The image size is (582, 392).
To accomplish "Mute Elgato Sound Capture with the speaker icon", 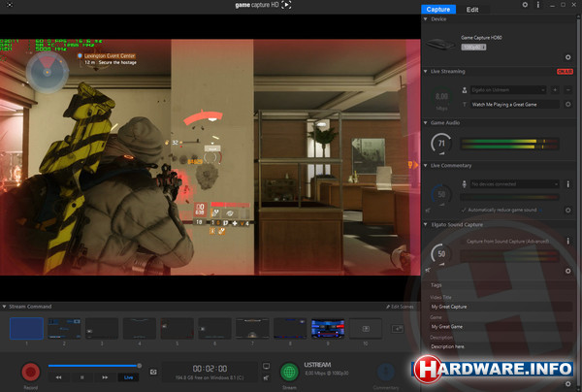I will [x=428, y=270].
